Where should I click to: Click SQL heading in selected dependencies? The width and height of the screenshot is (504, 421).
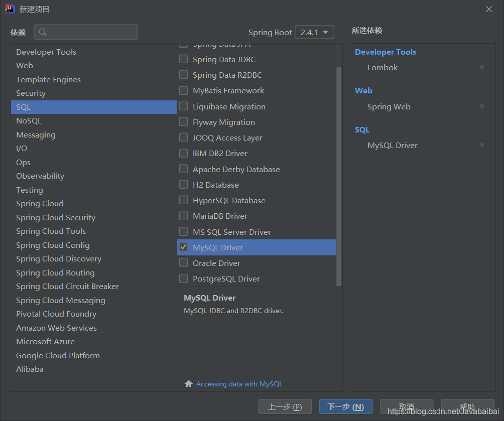362,130
